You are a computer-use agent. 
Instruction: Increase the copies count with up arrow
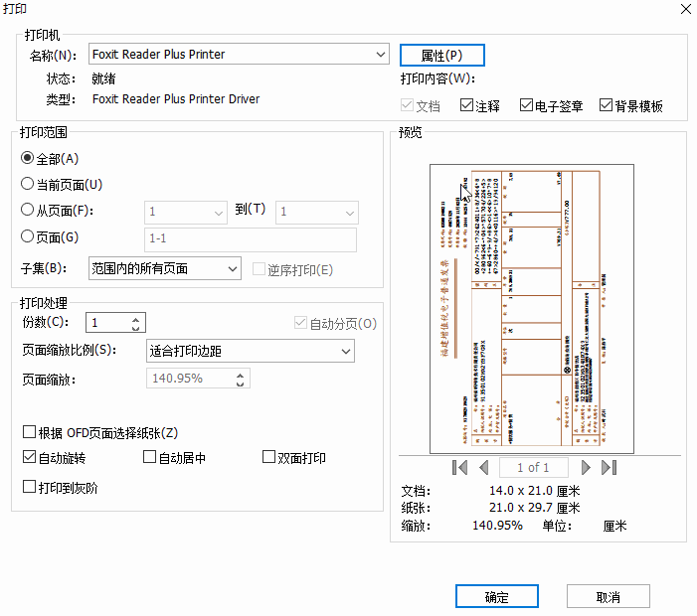136,318
